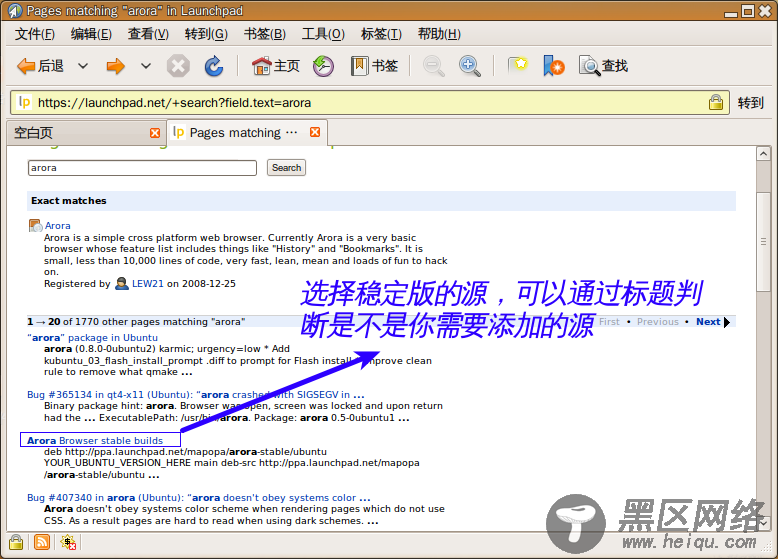
Task: Open the 编辑(E) menu
Action: (91, 34)
